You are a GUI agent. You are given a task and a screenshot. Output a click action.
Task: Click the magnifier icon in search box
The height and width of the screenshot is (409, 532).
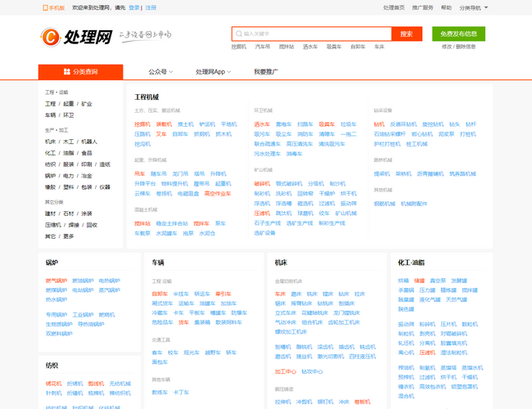click(x=237, y=34)
